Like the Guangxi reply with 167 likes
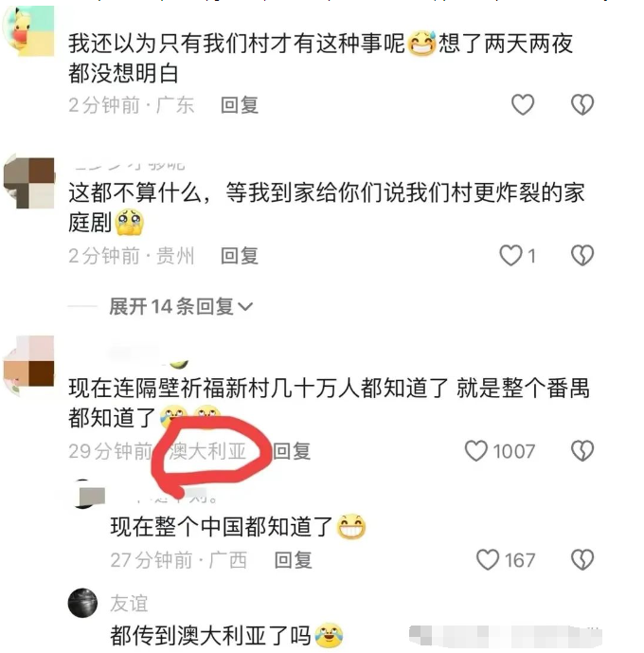644x653 pixels. 488,560
